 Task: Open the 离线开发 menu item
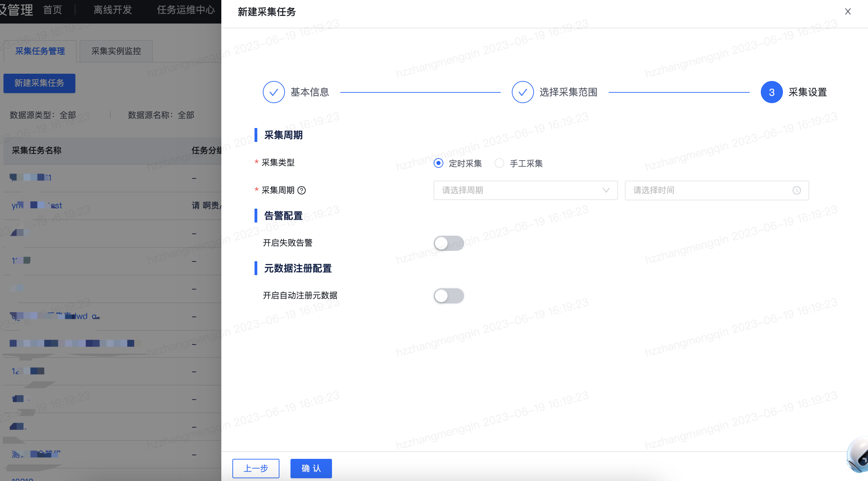113,10
